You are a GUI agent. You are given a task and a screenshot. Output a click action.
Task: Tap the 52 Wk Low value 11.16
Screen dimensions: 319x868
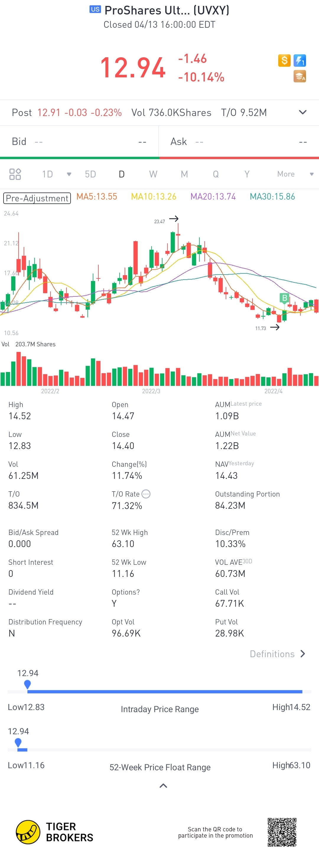[x=123, y=573]
